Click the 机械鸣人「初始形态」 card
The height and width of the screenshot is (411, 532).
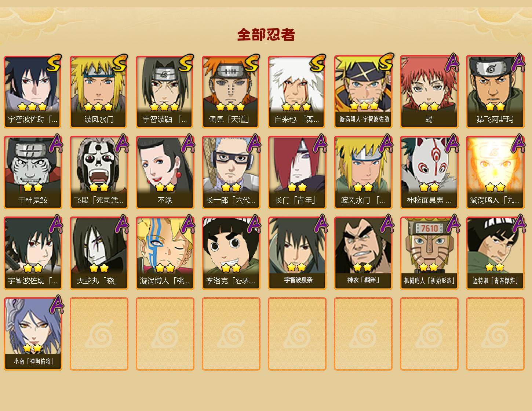pos(429,253)
